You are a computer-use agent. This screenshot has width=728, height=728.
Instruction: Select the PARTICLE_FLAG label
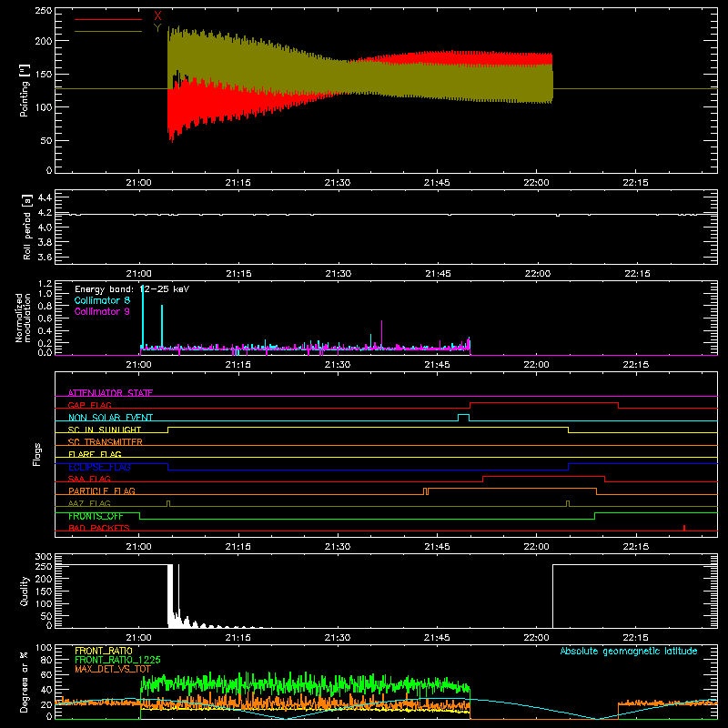pos(102,490)
